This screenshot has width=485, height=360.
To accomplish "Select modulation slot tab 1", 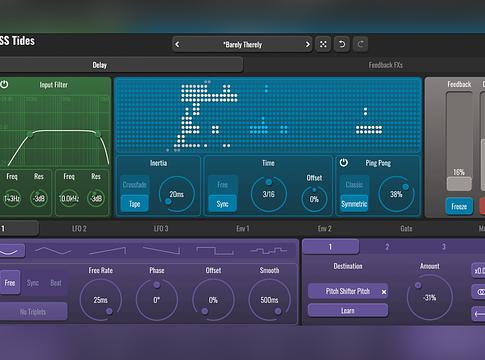I will (330, 247).
